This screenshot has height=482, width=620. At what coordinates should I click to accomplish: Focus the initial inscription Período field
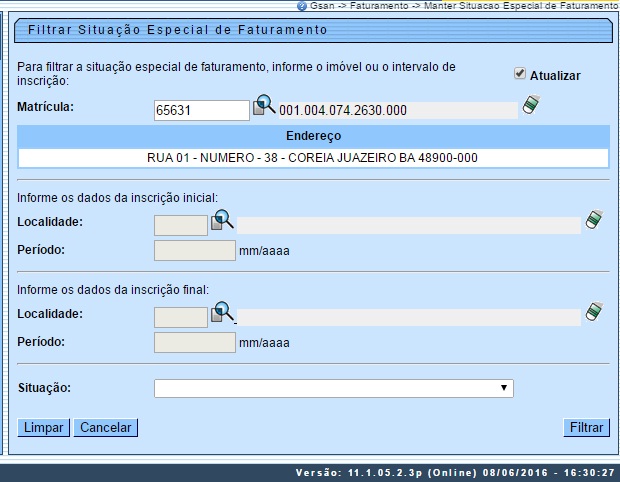pyautogui.click(x=194, y=250)
